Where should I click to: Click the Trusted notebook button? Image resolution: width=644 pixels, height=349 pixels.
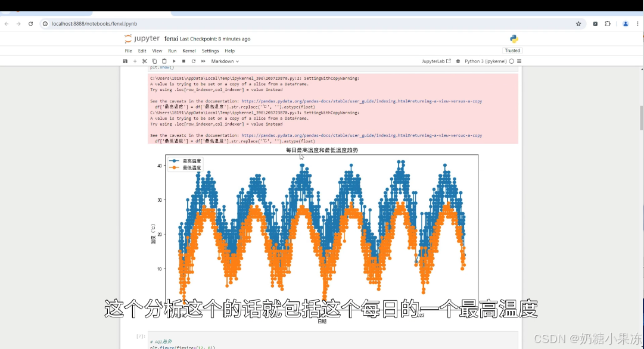tap(512, 51)
